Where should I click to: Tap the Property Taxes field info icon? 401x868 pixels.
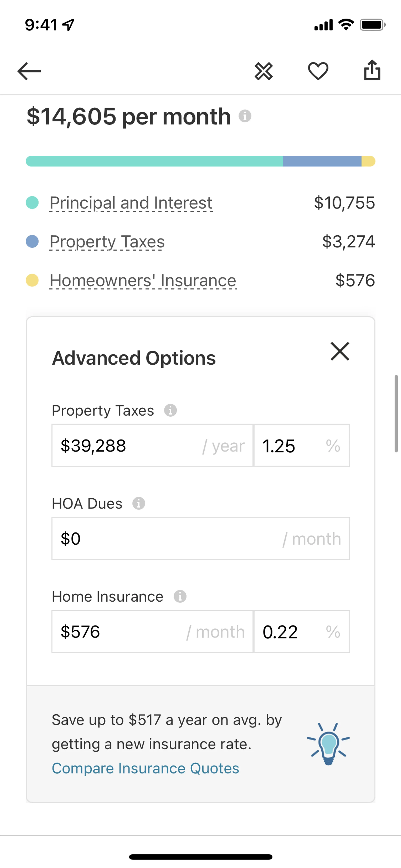click(170, 411)
